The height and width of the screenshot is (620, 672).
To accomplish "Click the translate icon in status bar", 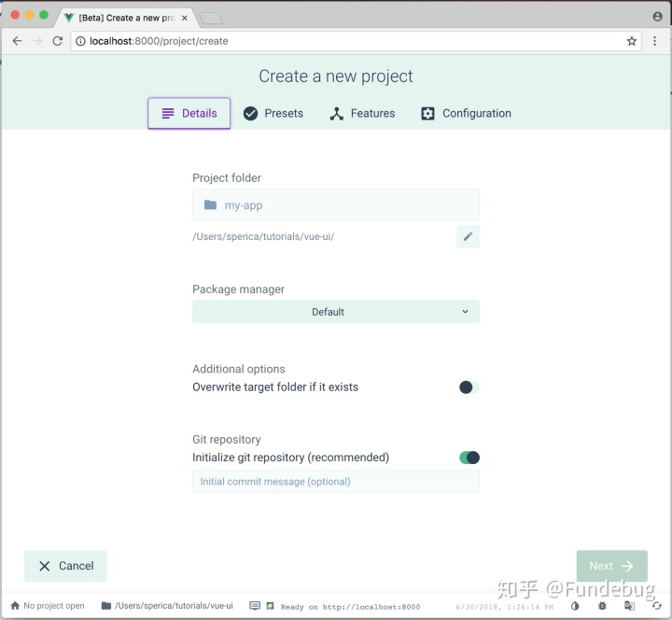I will click(629, 606).
